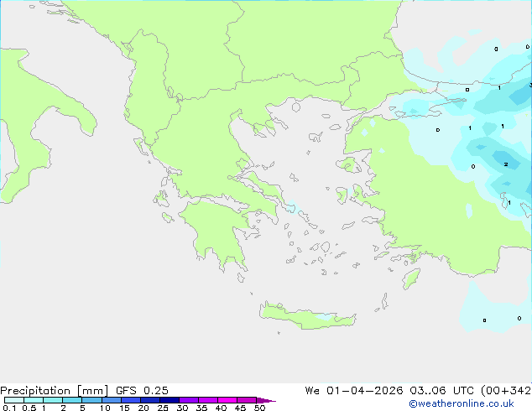This screenshot has width=532, height=411.
Task: Select the '35' legend scale label
Action: pyautogui.click(x=201, y=408)
